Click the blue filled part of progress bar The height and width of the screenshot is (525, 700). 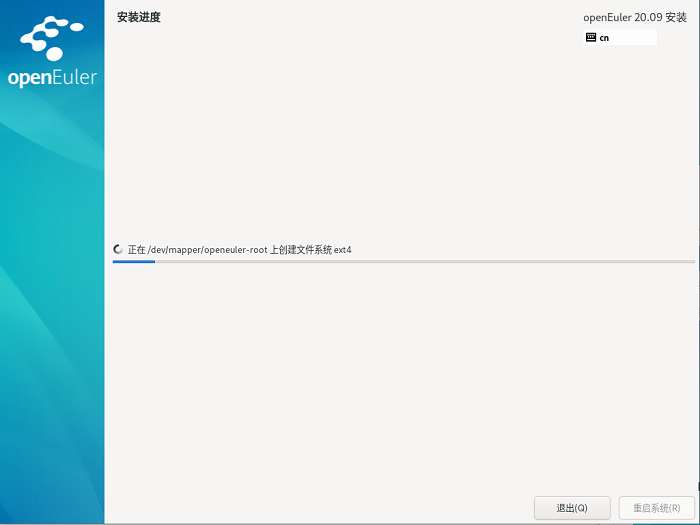tap(133, 261)
